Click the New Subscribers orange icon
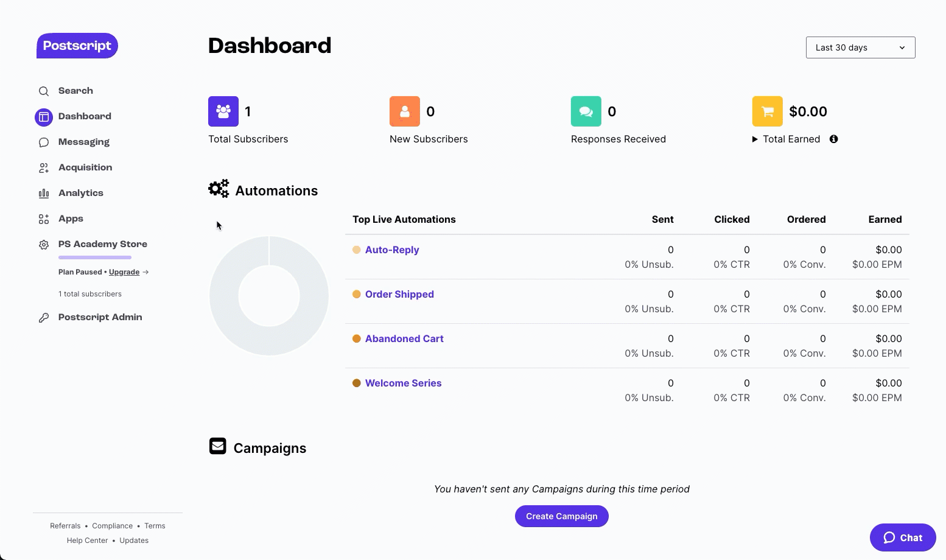This screenshot has width=946, height=560. [x=405, y=111]
